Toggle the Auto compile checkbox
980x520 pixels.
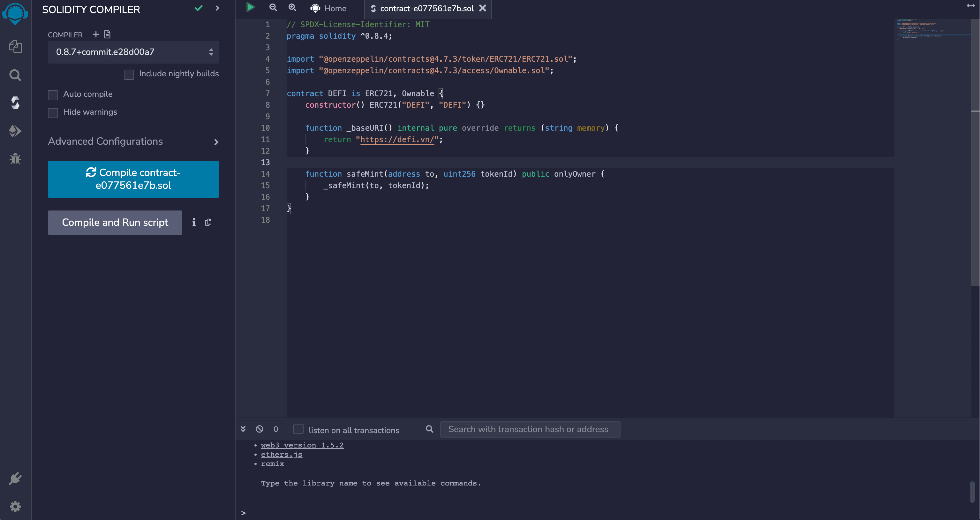tap(52, 94)
